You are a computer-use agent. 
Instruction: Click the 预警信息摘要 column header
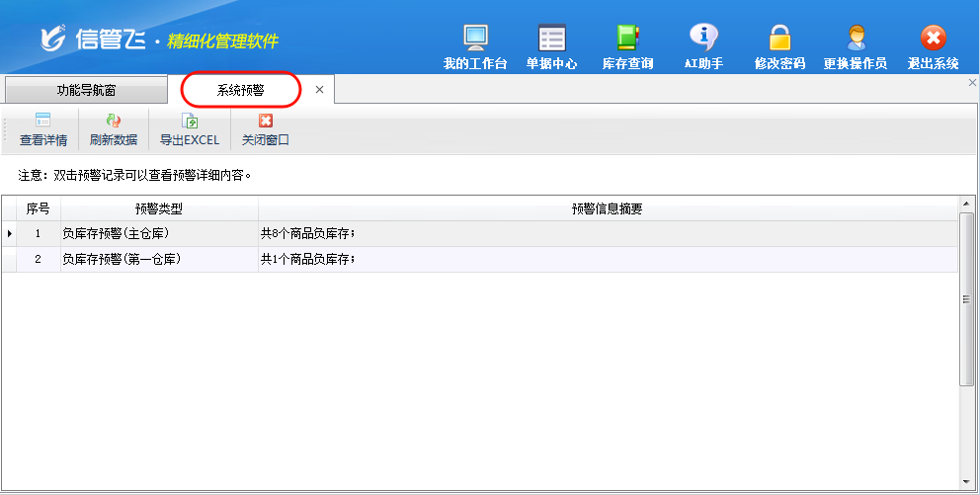point(608,208)
